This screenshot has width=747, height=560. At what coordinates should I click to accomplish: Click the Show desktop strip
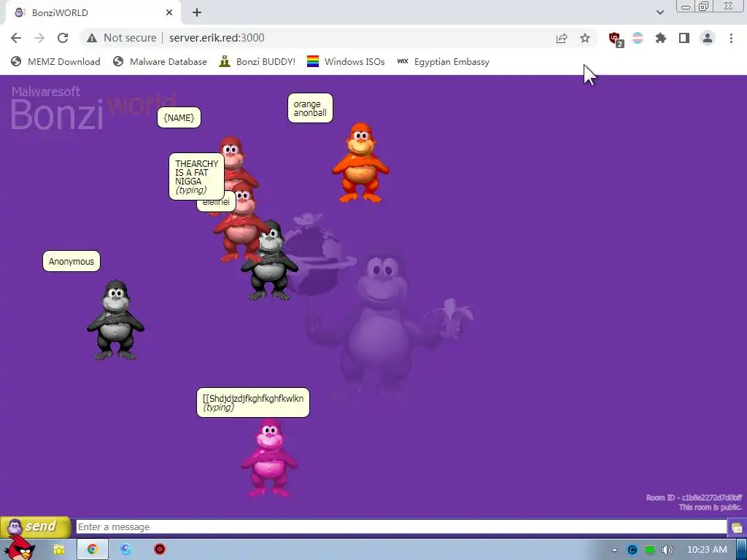742,550
